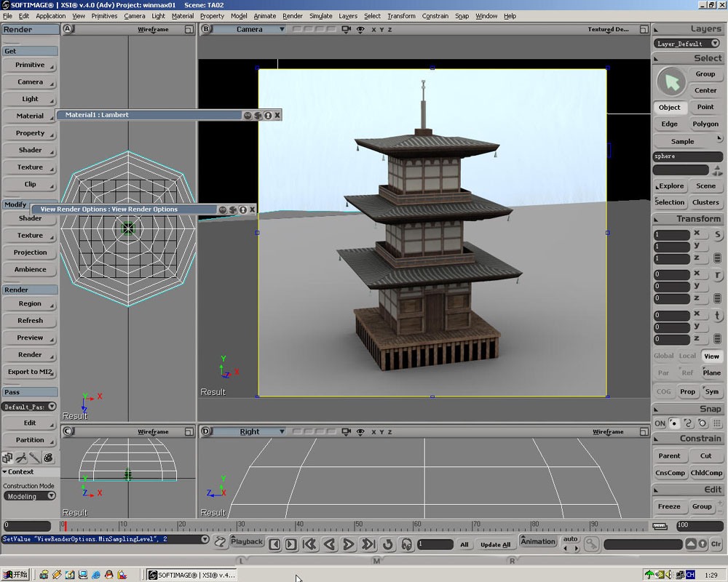This screenshot has width=728, height=582.
Task: Click the Freeze button
Action: tap(669, 506)
